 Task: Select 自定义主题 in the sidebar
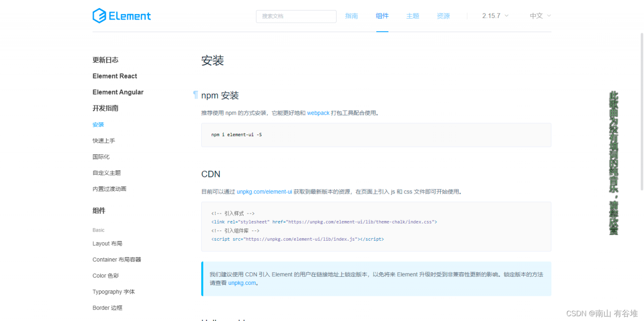click(x=107, y=173)
